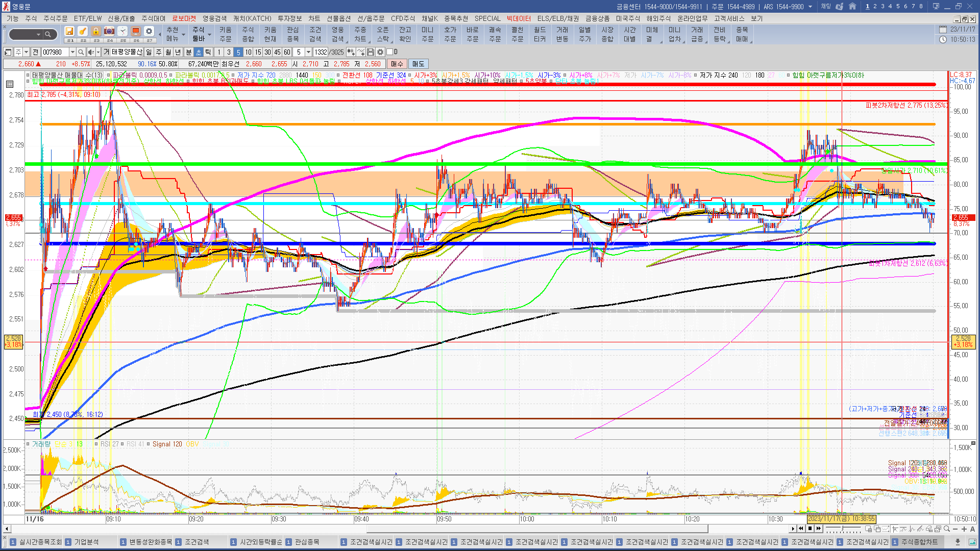Open chart settings gear next to save icon
Screen dimensions: 980x551
[380, 52]
